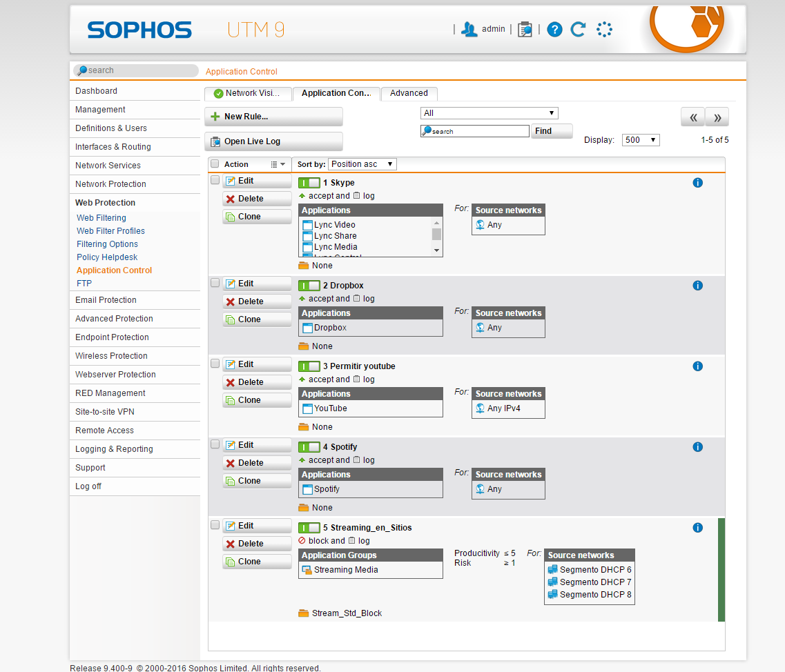The width and height of the screenshot is (785, 672).
Task: Show info for Dropbox rule
Action: 697,285
